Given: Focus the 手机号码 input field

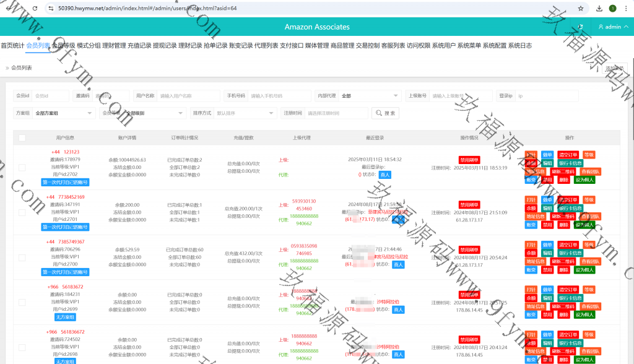Looking at the screenshot, I should click(279, 96).
